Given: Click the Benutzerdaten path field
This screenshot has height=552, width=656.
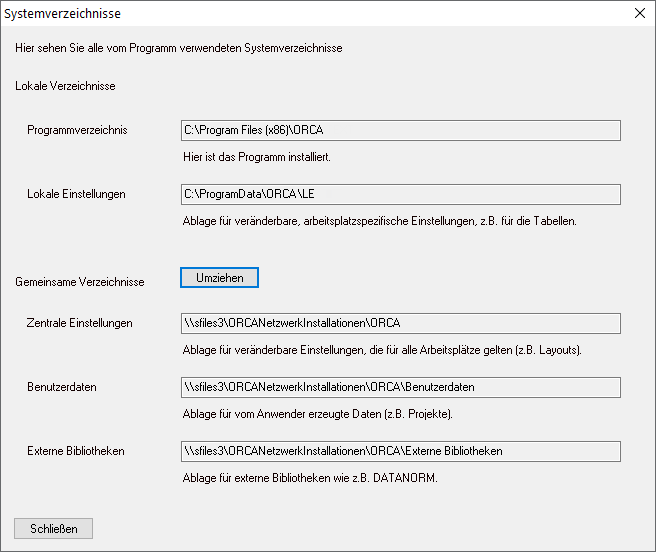Looking at the screenshot, I should [x=401, y=388].
